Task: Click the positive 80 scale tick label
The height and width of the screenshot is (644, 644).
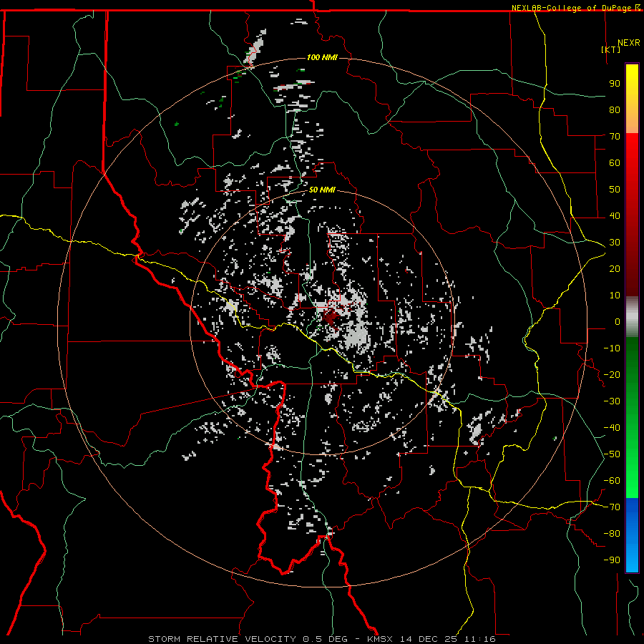Action: coord(615,109)
